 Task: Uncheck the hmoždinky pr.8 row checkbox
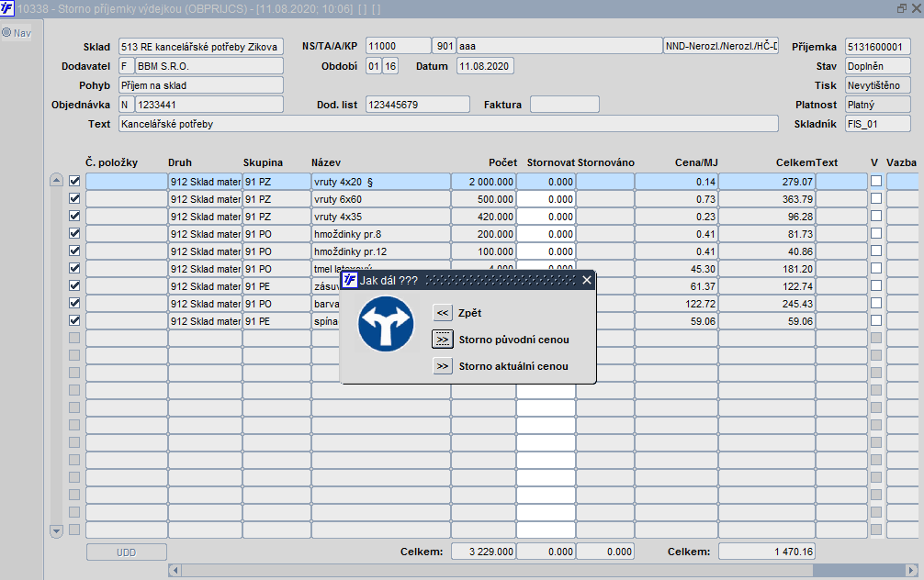pyautogui.click(x=74, y=233)
